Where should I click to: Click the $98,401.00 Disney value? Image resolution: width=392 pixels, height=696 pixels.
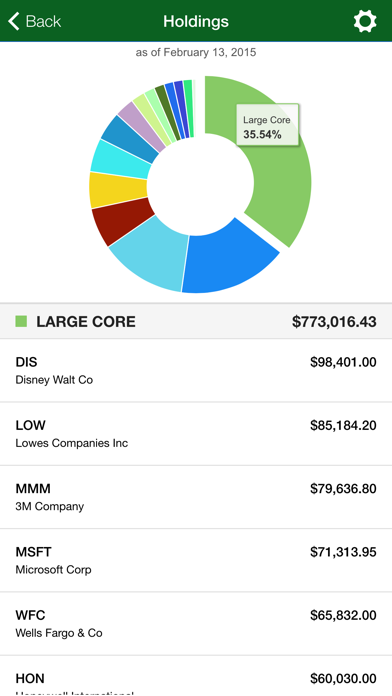[x=343, y=363]
